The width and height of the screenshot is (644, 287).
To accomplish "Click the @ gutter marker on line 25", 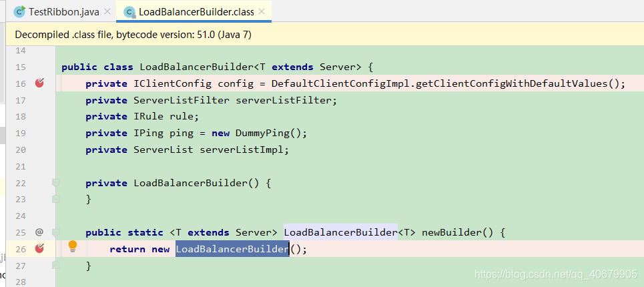I will [x=39, y=232].
